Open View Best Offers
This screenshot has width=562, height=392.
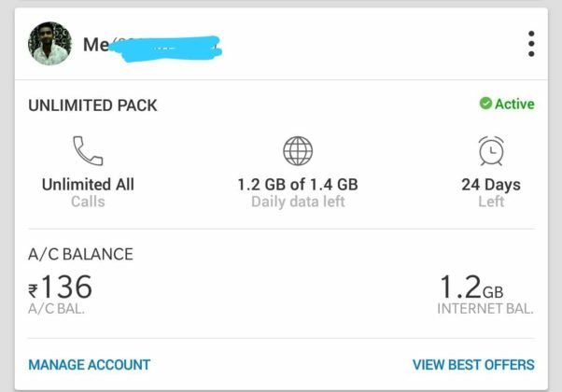pyautogui.click(x=473, y=365)
